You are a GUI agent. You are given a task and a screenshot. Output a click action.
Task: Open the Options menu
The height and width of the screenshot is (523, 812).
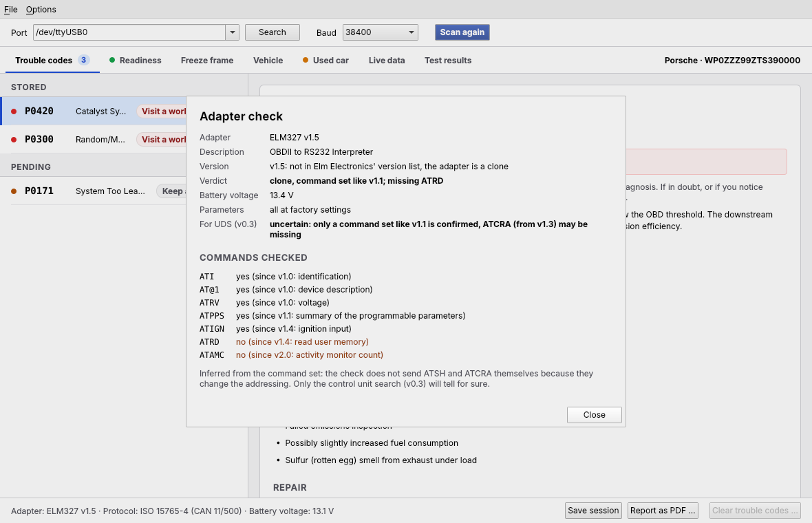click(41, 10)
